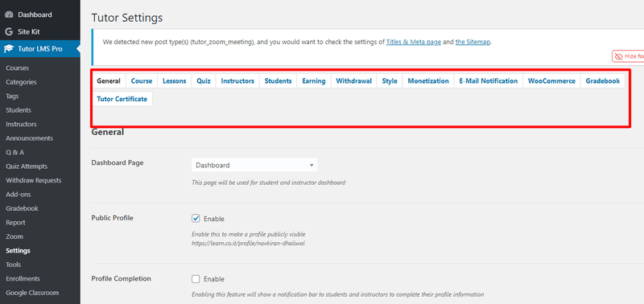
Task: Open the Sitemap link in the notice
Action: click(x=473, y=42)
